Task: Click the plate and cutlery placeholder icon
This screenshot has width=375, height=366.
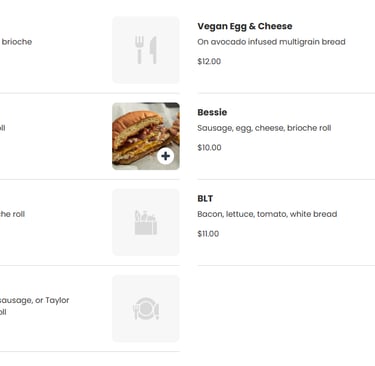Action: click(x=146, y=309)
